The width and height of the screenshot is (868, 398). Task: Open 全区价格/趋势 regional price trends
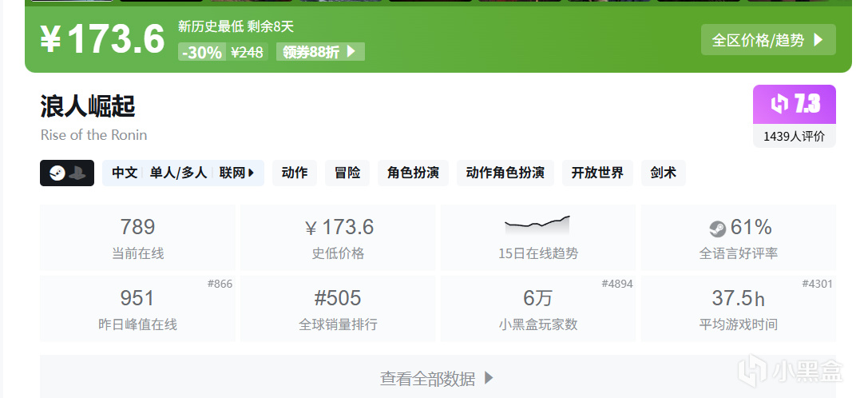[x=768, y=40]
